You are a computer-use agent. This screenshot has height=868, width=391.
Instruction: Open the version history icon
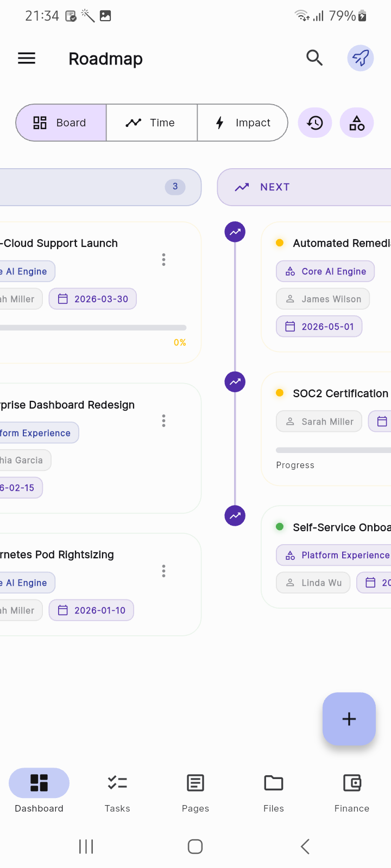tap(315, 123)
